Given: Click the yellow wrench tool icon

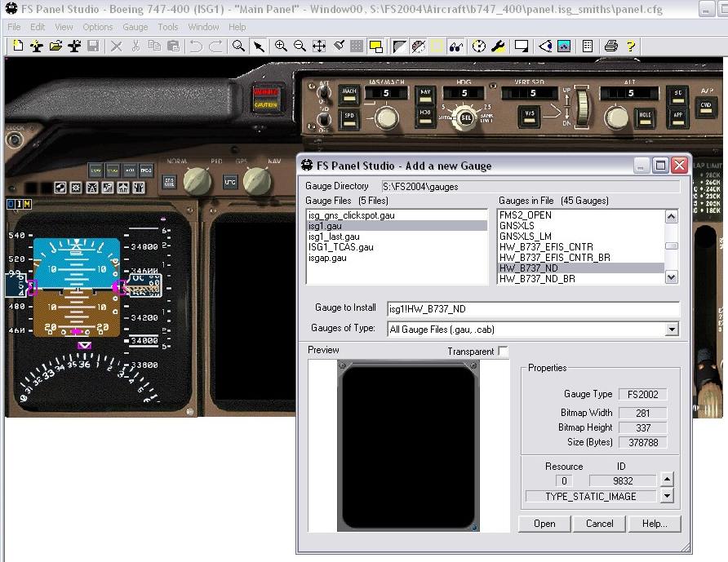Looking at the screenshot, I should [498, 46].
